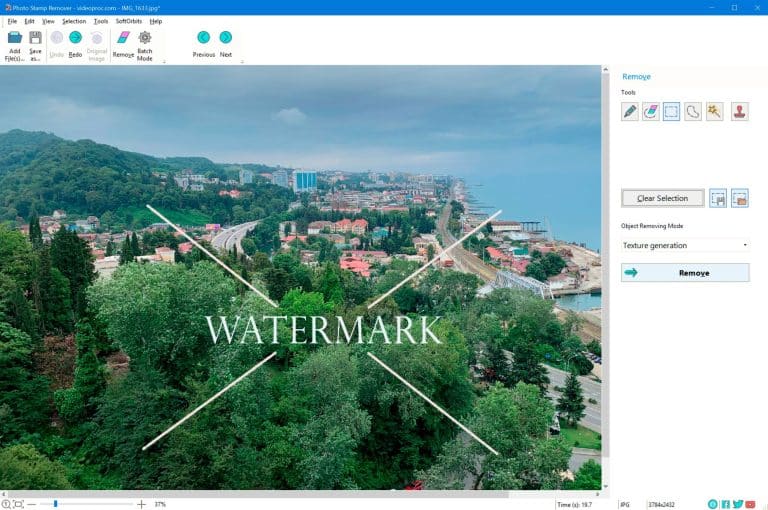This screenshot has height=510, width=768.
Task: Click the Save selection icon
Action: coord(718,198)
